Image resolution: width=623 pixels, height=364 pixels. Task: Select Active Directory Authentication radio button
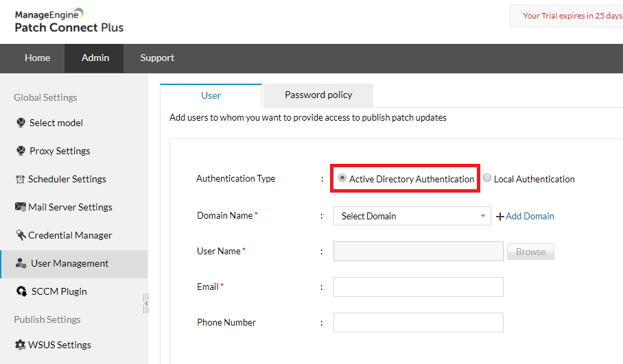pos(342,178)
